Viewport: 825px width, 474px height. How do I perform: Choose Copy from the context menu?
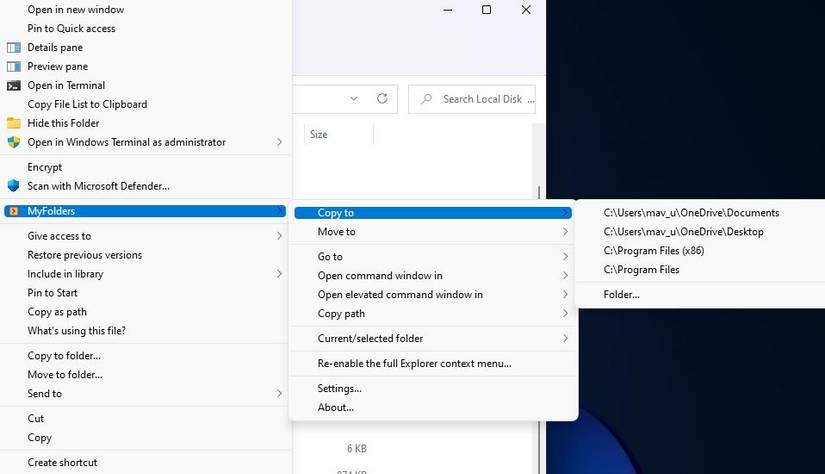tap(39, 437)
